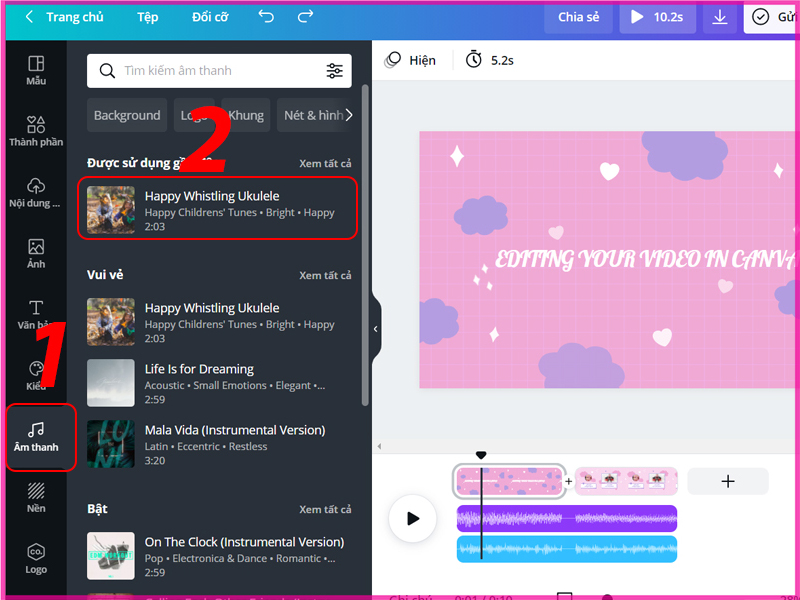Screen dimensions: 800x600
Task: View all recently used audio (Được sử dụng gần)
Action: point(325,164)
